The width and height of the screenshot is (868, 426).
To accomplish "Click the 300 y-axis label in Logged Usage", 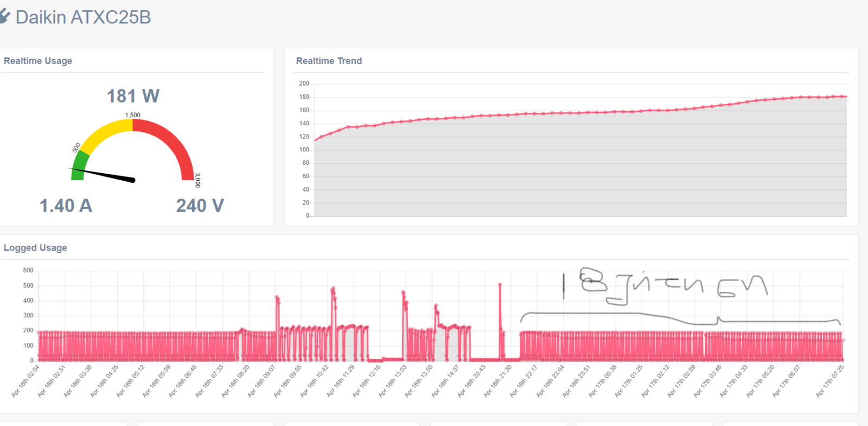I will click(28, 315).
